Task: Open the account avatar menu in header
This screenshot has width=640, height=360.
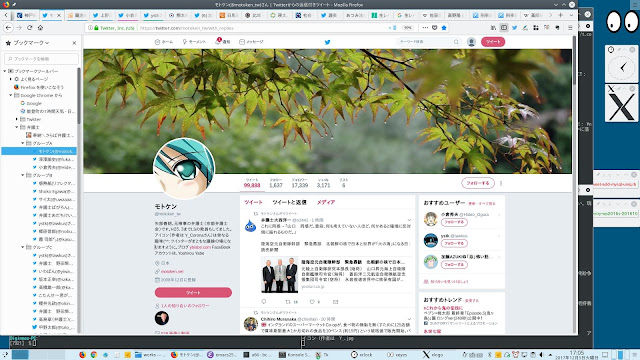Action: [x=471, y=42]
